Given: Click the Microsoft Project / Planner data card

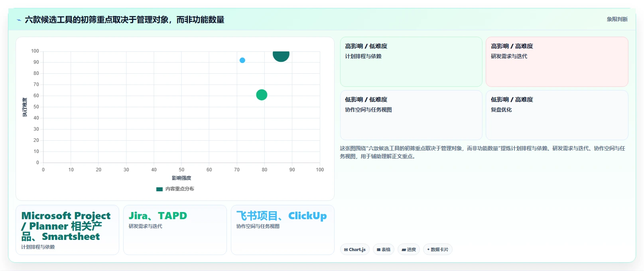Looking at the screenshot, I should click(67, 230).
